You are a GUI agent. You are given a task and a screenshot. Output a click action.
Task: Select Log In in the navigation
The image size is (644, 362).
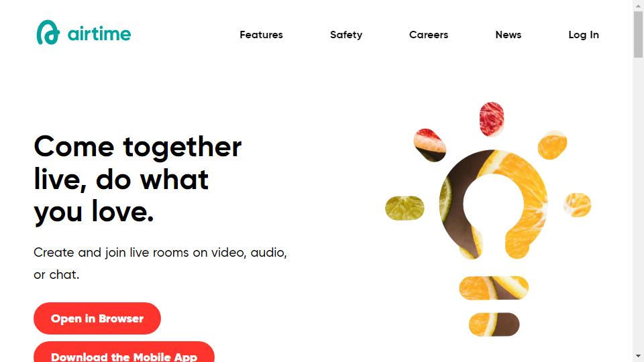(x=584, y=35)
